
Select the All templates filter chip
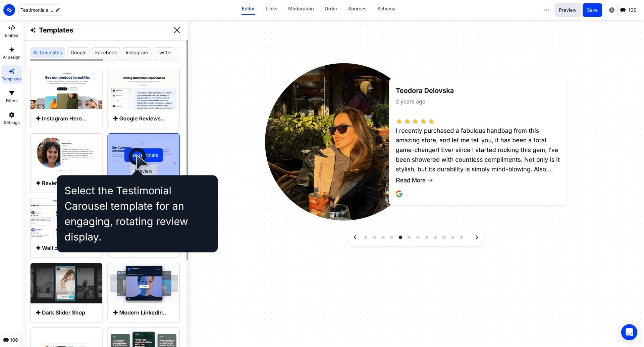click(47, 53)
